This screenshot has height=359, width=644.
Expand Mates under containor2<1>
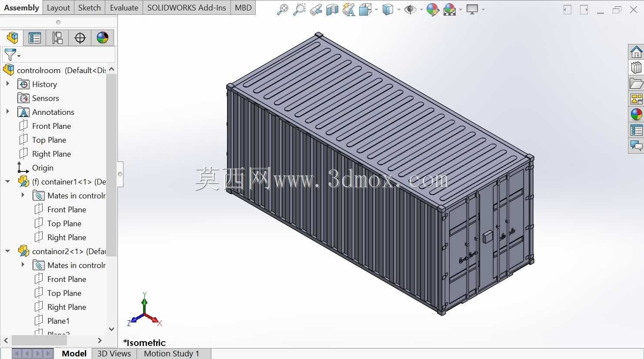click(23, 265)
